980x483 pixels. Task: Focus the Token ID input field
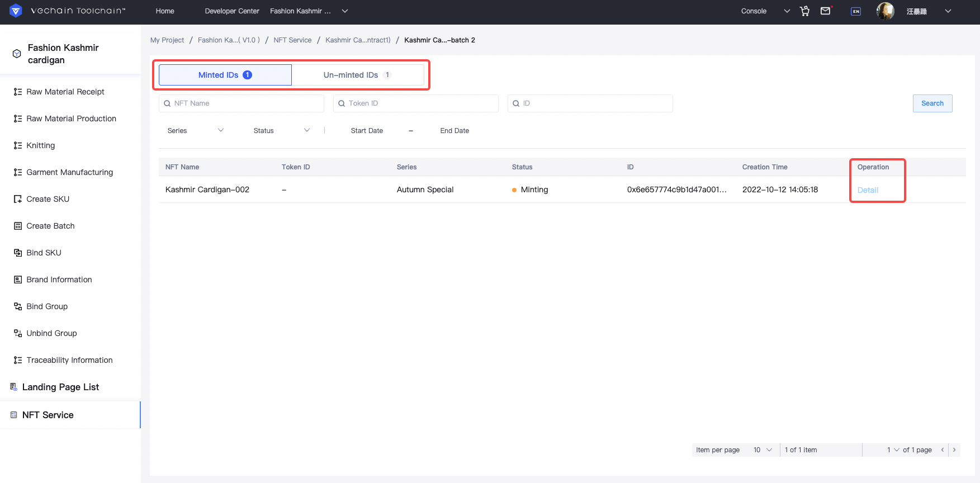click(x=416, y=103)
